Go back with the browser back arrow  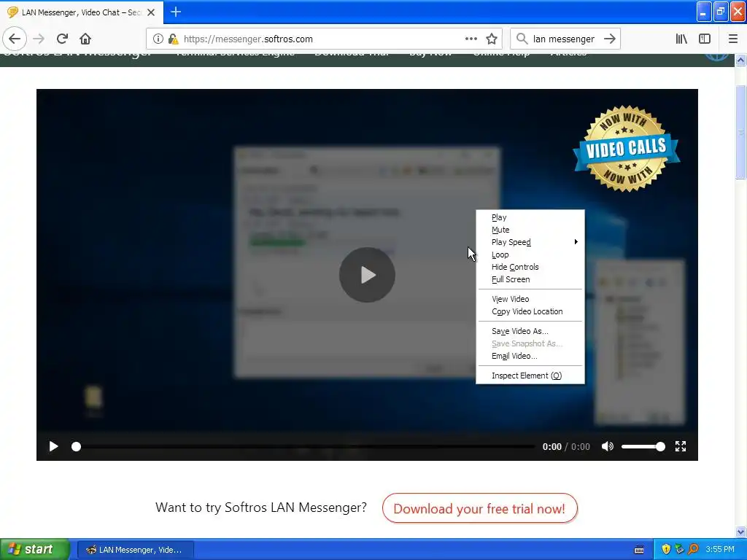click(15, 39)
